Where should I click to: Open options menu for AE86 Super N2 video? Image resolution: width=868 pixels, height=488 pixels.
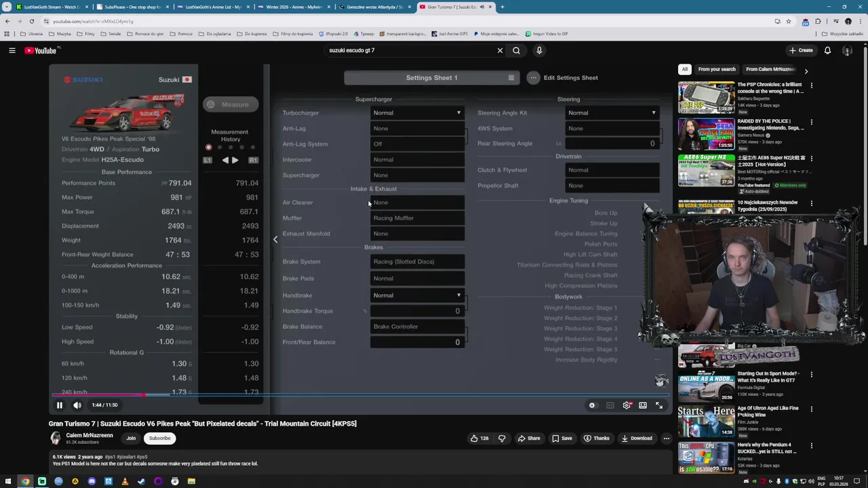pos(811,159)
